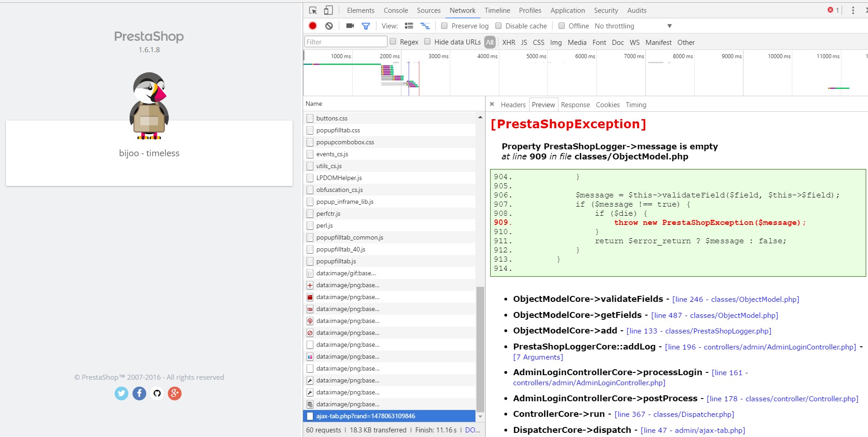The width and height of the screenshot is (868, 437).
Task: Select the LPDOMHelper.js request
Action: coord(389,178)
